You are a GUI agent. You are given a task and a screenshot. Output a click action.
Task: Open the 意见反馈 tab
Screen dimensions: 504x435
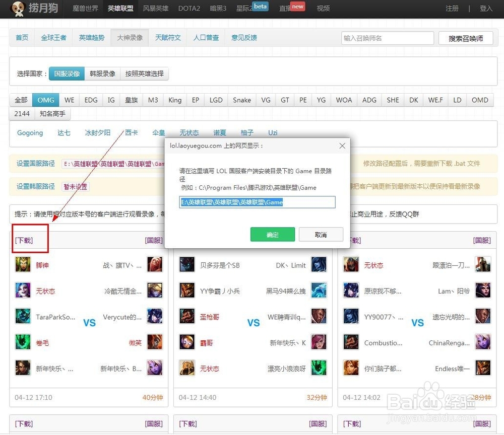[244, 38]
